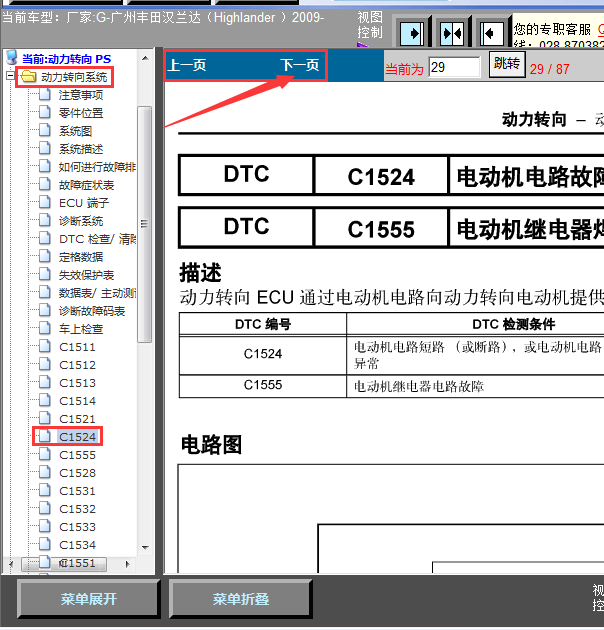This screenshot has width=604, height=630.
Task: Select DTC C1531 in the tree
Action: click(77, 491)
